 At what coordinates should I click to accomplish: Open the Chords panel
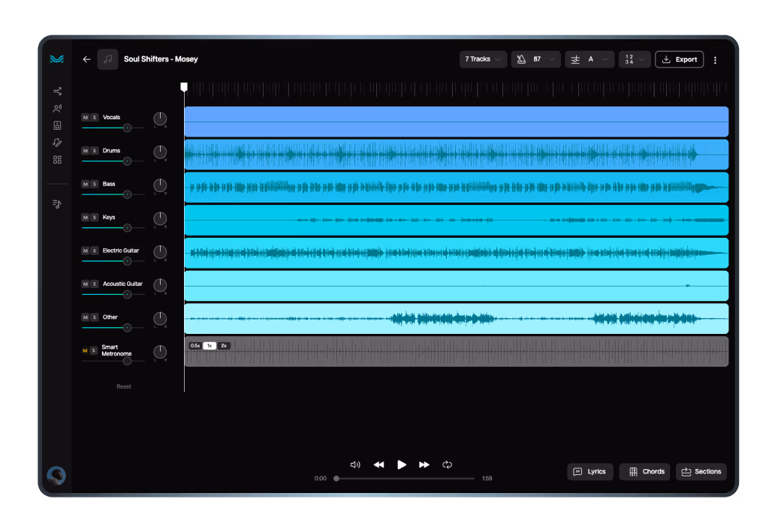645,472
